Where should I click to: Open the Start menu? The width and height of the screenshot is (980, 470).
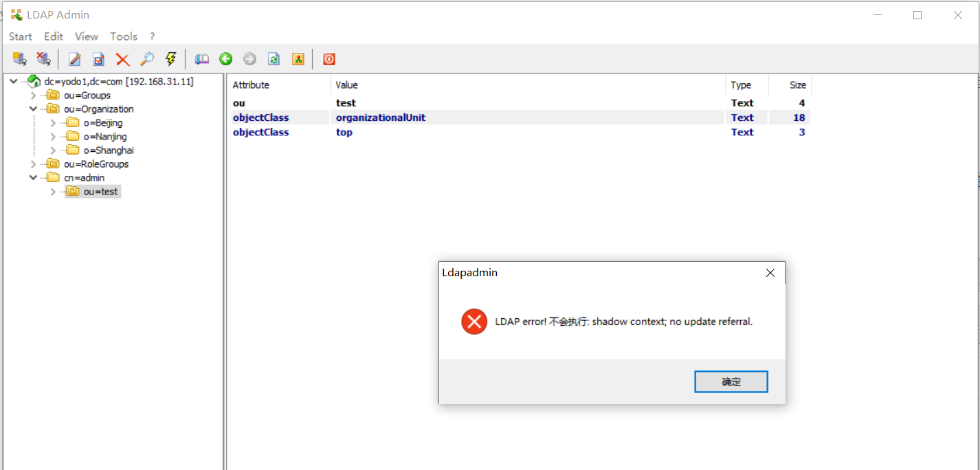[x=21, y=36]
